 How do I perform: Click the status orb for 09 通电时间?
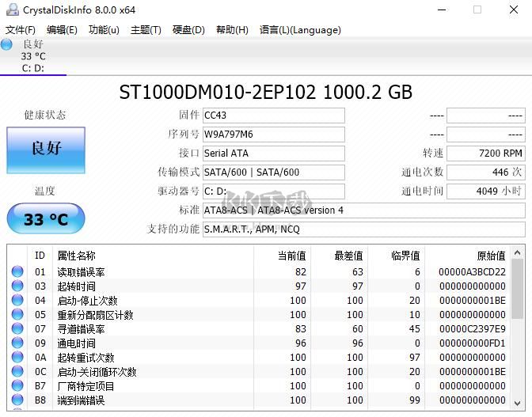pos(17,343)
